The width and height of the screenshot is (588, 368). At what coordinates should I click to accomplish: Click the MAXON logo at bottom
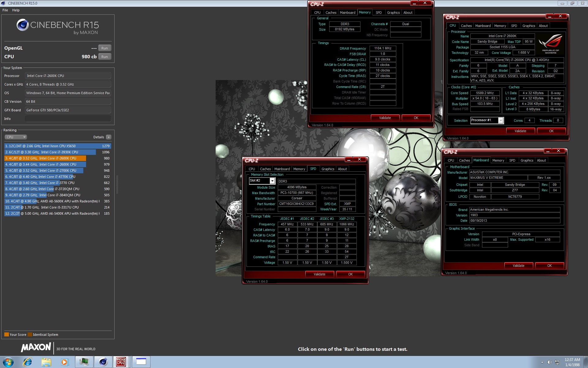coord(36,347)
